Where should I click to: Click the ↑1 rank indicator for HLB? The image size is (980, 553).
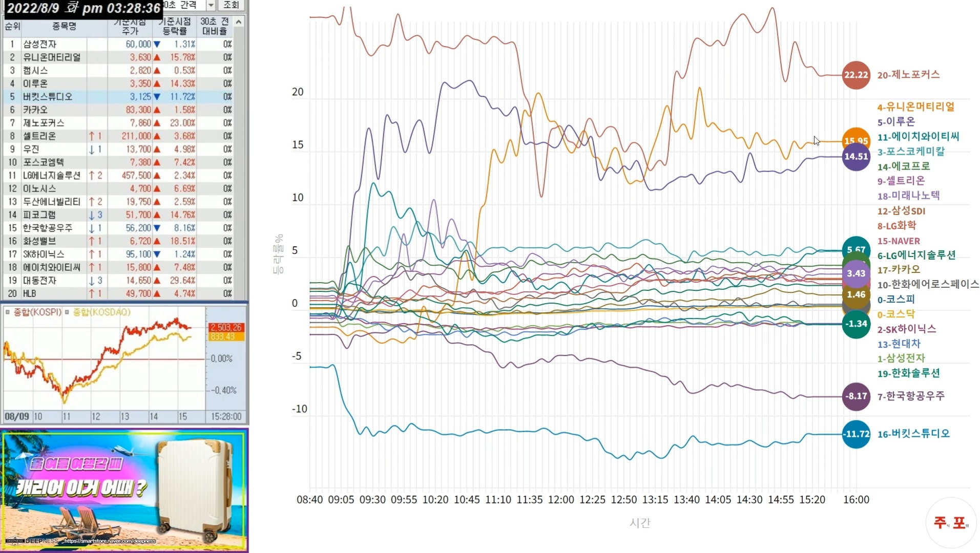pyautogui.click(x=95, y=294)
